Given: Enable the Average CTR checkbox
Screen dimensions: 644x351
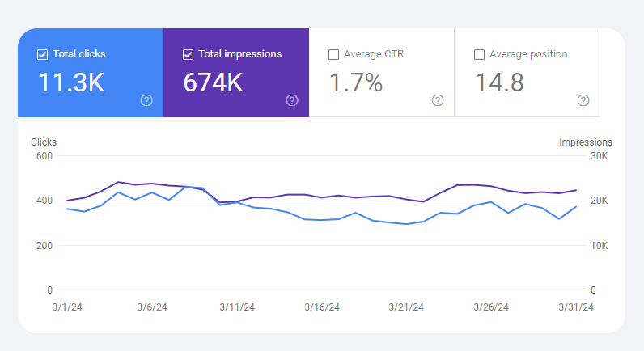Looking at the screenshot, I should [334, 55].
